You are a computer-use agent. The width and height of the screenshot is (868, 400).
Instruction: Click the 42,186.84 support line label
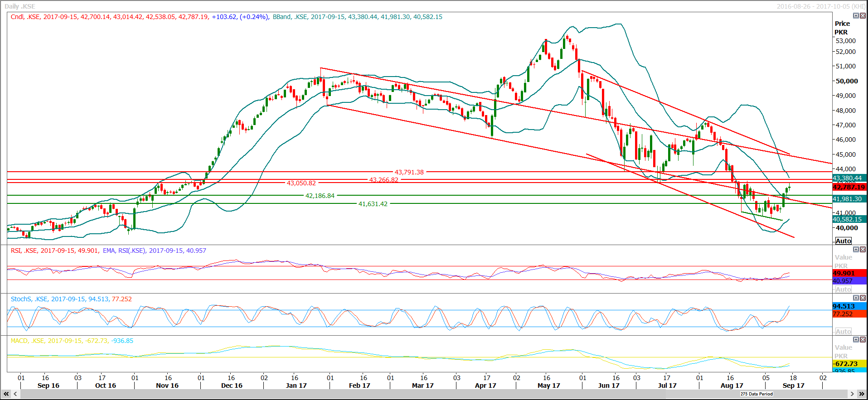320,196
